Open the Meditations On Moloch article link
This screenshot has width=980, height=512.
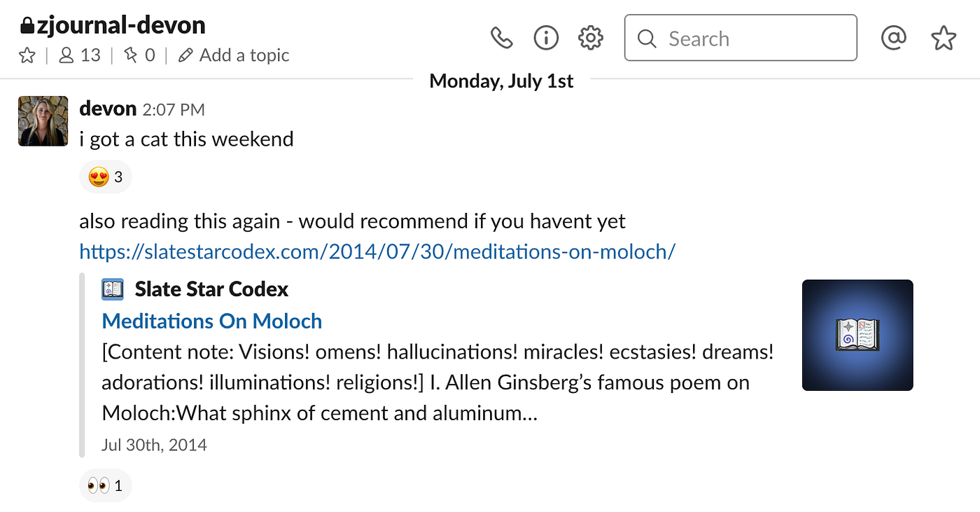[x=212, y=321]
